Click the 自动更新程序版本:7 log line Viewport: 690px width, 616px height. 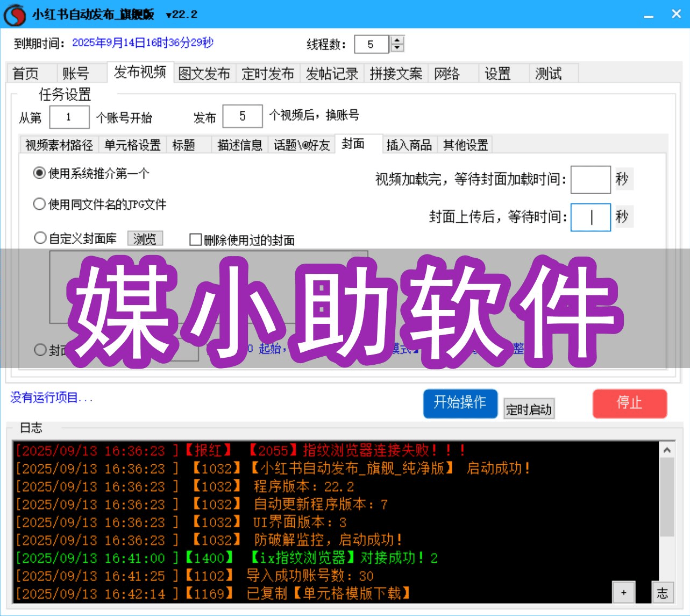click(x=202, y=504)
